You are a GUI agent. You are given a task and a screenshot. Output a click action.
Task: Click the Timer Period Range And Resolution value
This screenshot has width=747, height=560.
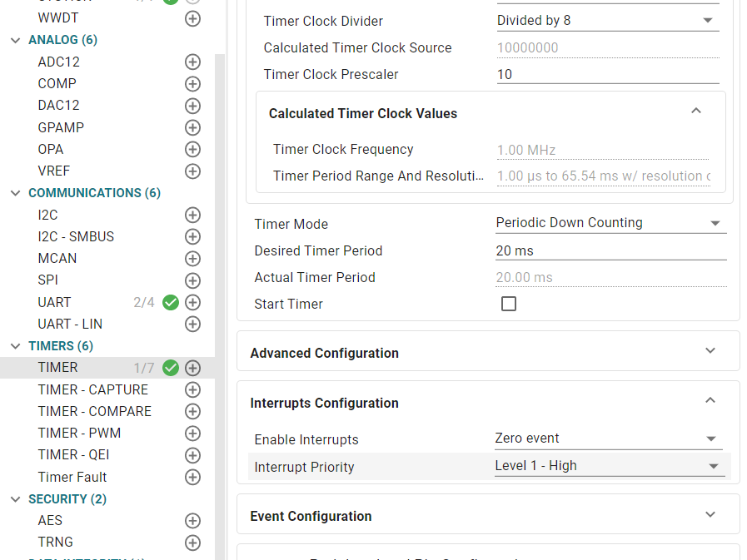point(604,176)
